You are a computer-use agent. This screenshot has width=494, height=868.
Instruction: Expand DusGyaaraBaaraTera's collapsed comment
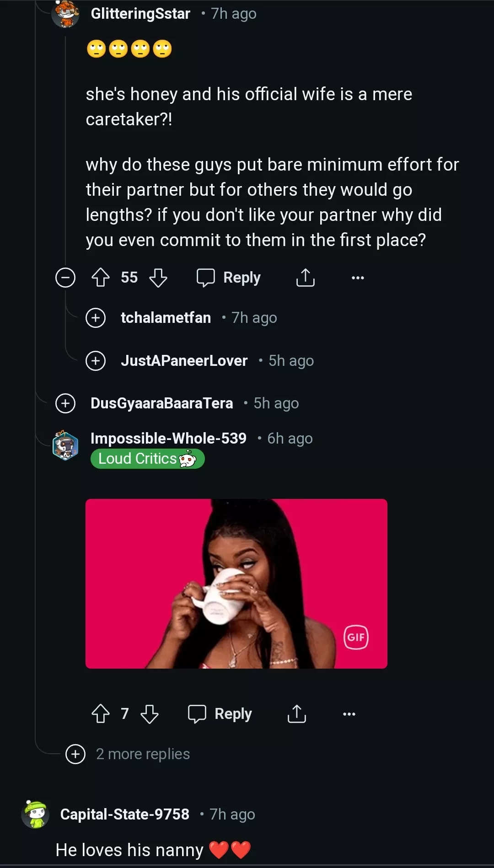[x=65, y=403]
